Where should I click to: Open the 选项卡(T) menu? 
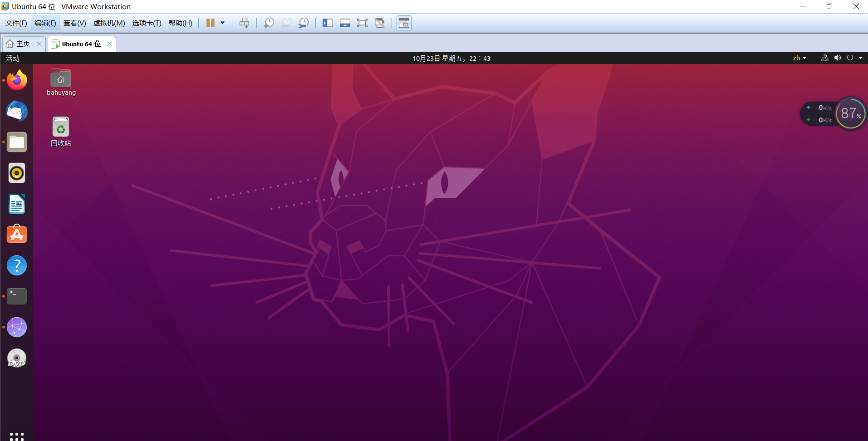pyautogui.click(x=147, y=23)
